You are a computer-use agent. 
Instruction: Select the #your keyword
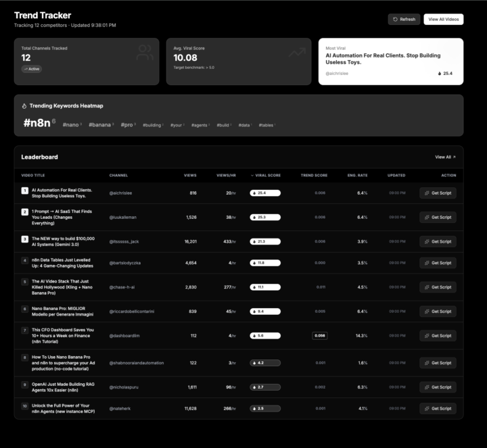177,125
